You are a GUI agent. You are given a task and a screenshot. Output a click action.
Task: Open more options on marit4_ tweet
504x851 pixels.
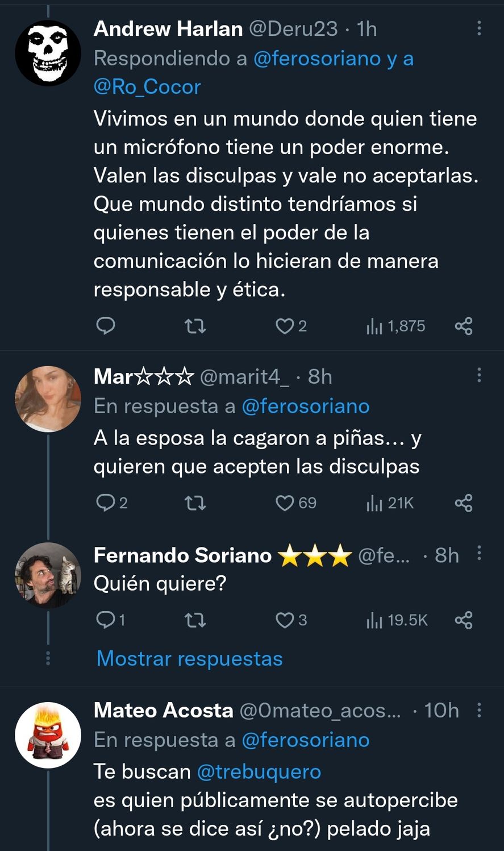pos(479,375)
